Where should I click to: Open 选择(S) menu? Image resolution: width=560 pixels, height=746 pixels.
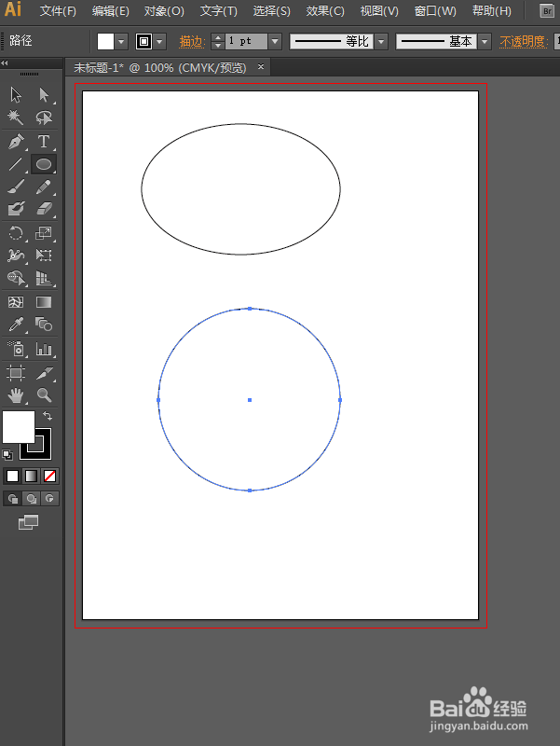point(271,11)
